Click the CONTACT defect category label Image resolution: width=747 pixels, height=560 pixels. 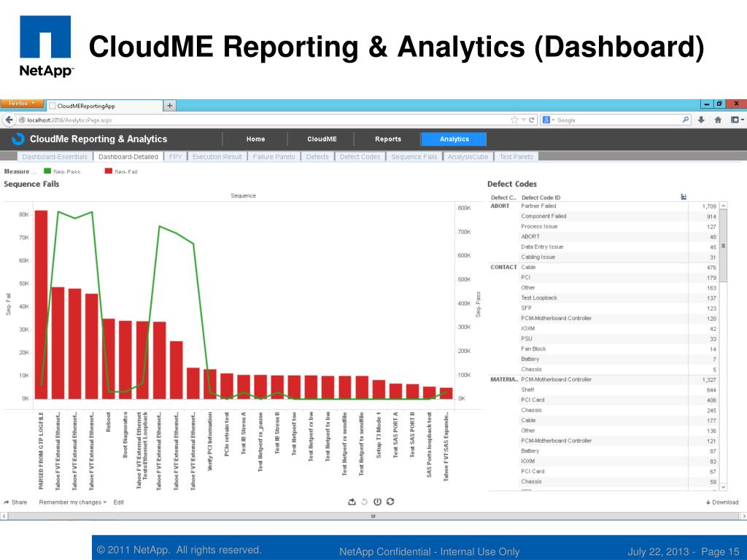pos(503,267)
